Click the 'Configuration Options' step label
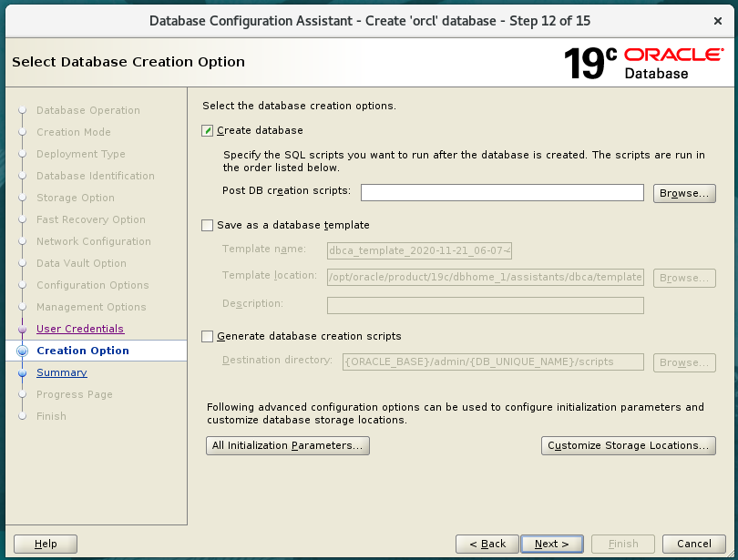This screenshot has height=560, width=738. (x=93, y=285)
